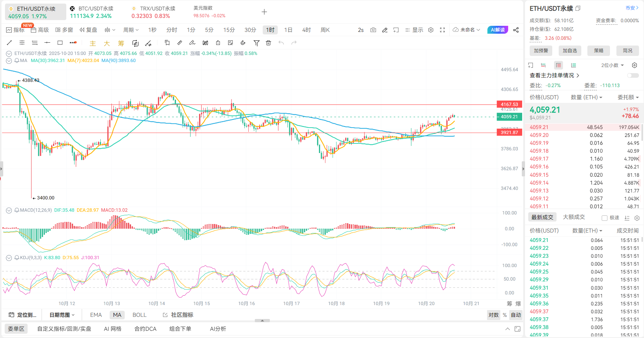
Task: Click the share icon beside AI解读
Action: tap(516, 30)
